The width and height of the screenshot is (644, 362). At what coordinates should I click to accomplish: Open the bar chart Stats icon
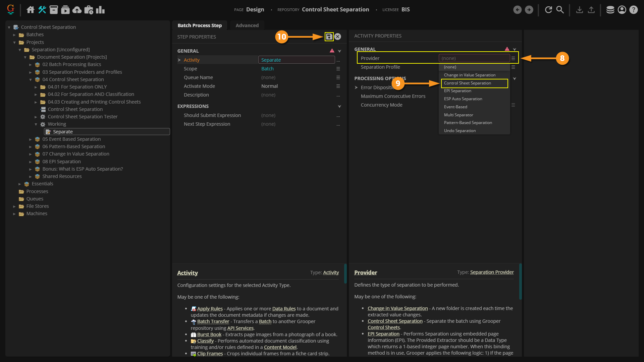coord(100,10)
